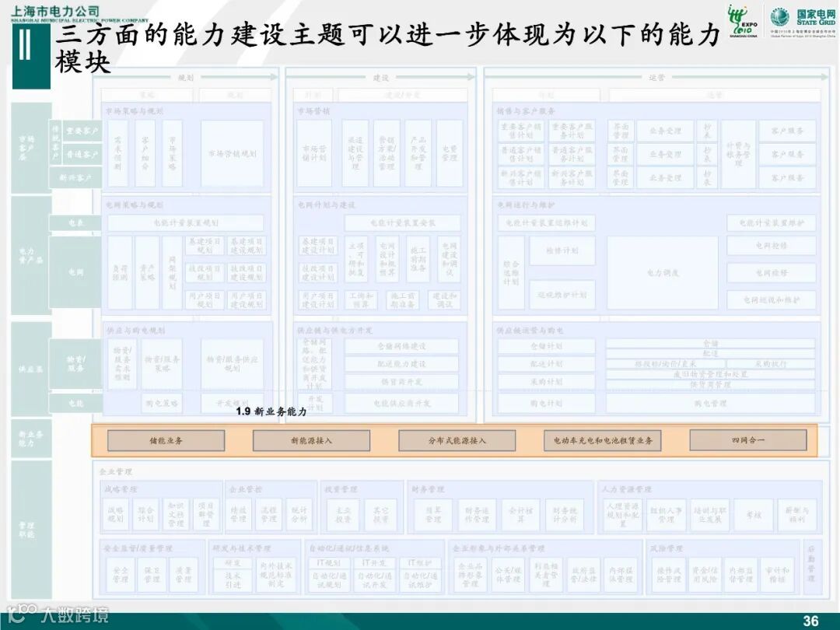
Task: Click the 电力调度 module box
Action: pyautogui.click(x=663, y=273)
